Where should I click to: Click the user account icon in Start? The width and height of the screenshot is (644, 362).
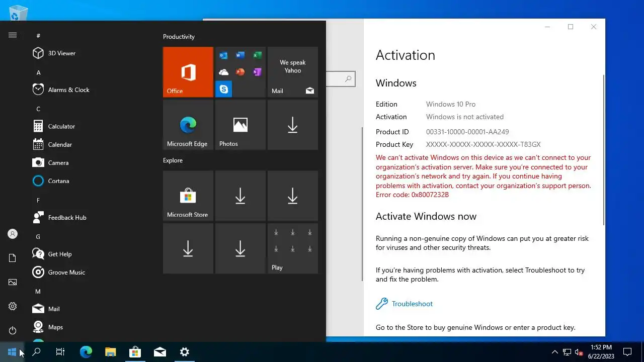click(13, 234)
